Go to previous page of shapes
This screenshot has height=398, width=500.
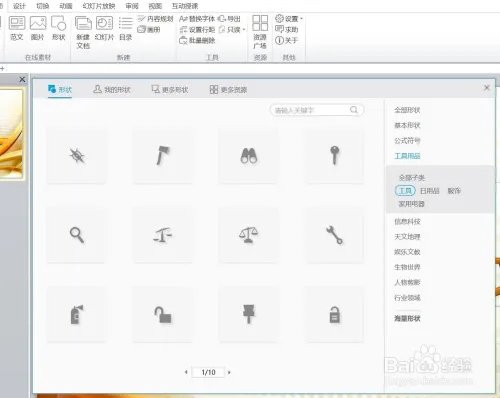click(x=186, y=372)
